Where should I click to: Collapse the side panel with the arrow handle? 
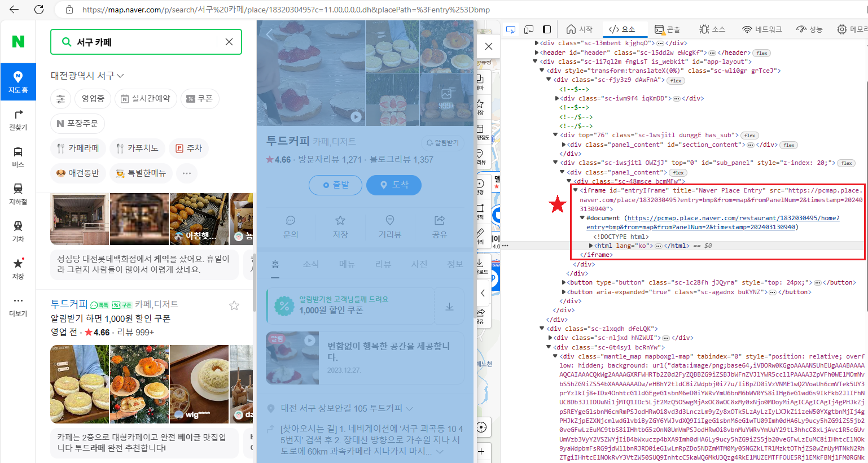tap(483, 293)
